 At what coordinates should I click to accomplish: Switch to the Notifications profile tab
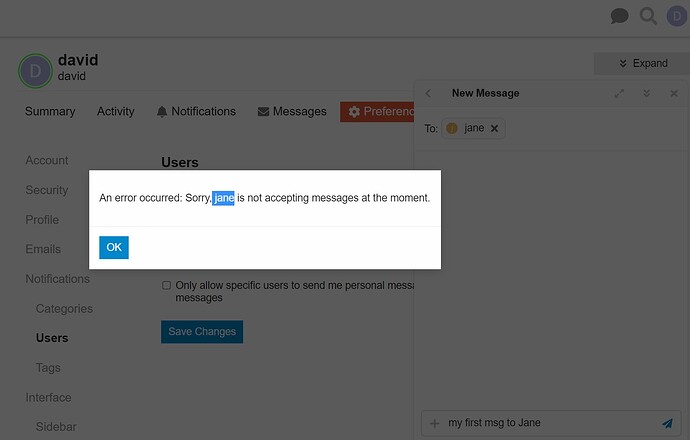[x=196, y=111]
